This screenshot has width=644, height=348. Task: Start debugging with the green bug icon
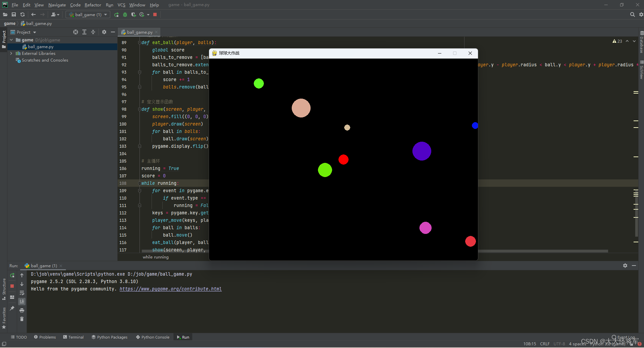point(125,14)
